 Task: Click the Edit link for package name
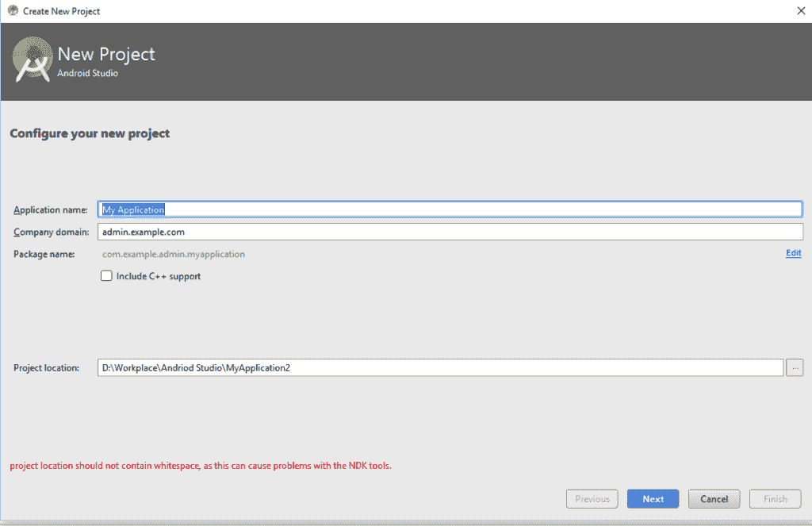pos(793,253)
